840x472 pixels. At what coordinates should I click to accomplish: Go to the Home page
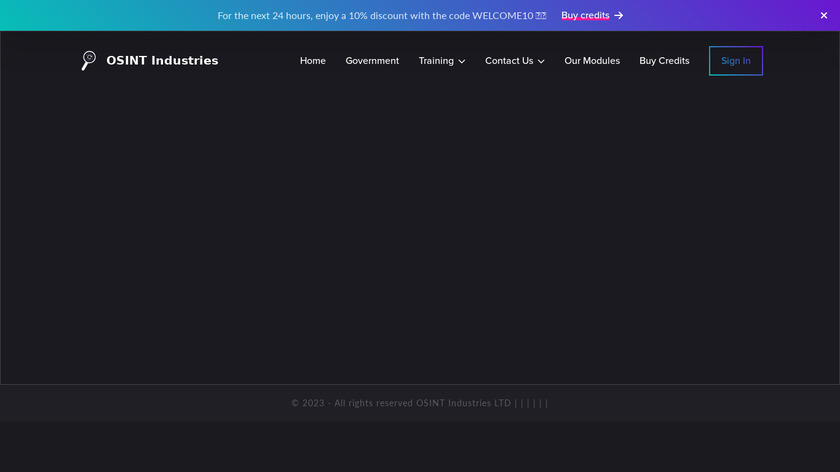312,61
